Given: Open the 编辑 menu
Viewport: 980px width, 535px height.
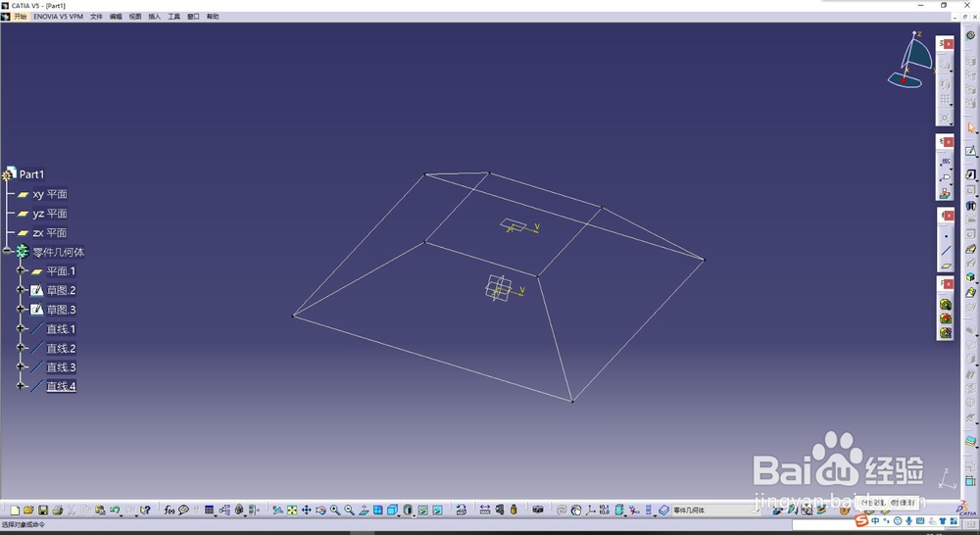Looking at the screenshot, I should [116, 17].
